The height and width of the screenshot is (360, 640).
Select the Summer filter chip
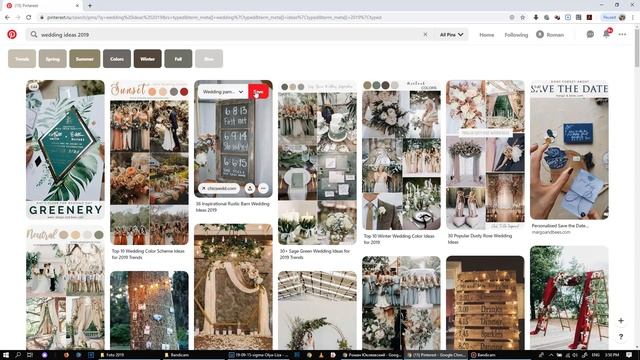click(x=84, y=59)
